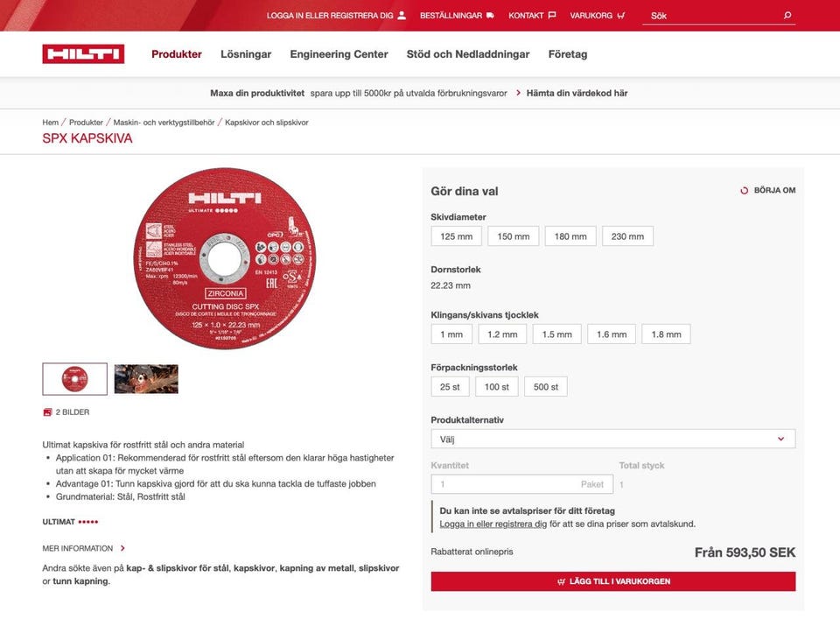Click the Börja om reset icon

pyautogui.click(x=744, y=190)
